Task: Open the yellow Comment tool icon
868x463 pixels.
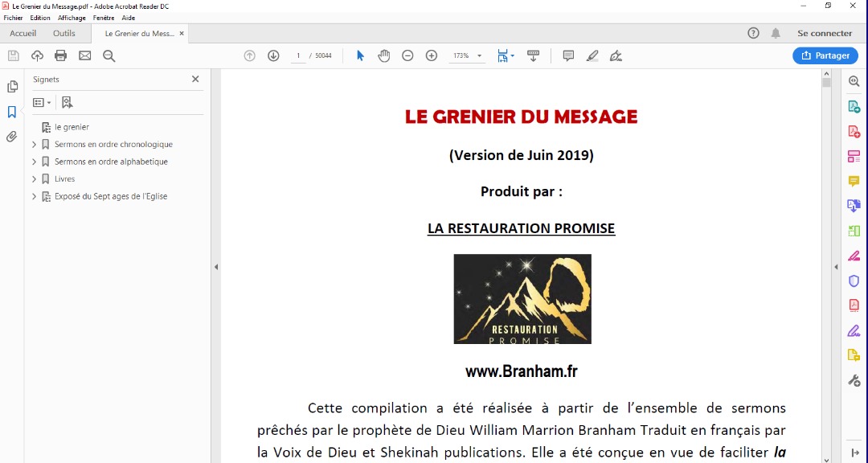Action: 854,181
